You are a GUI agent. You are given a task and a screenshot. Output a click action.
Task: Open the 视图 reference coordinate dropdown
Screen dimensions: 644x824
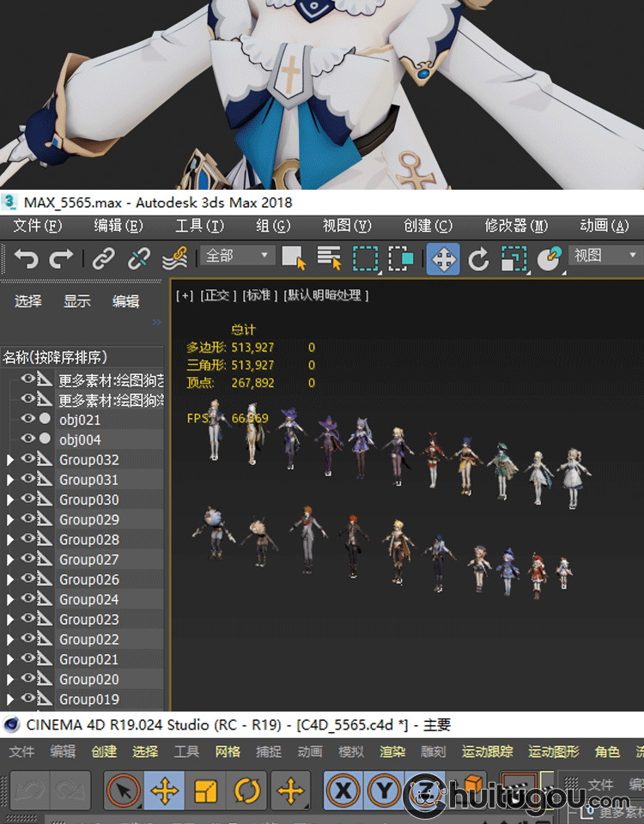point(605,256)
